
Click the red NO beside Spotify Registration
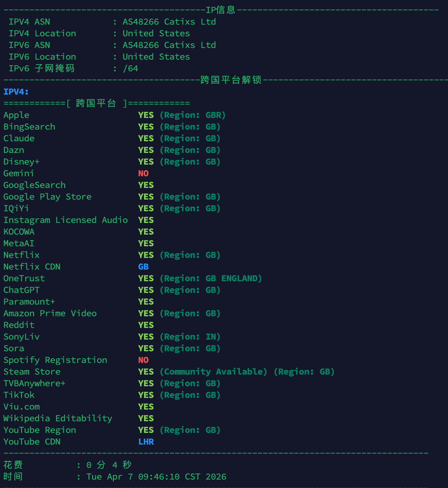click(143, 360)
